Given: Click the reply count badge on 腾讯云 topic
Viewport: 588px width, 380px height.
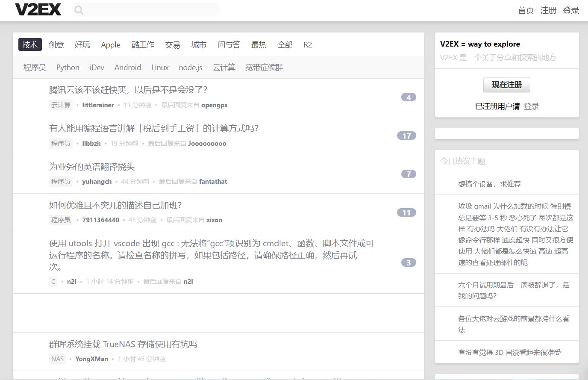Looking at the screenshot, I should [409, 97].
